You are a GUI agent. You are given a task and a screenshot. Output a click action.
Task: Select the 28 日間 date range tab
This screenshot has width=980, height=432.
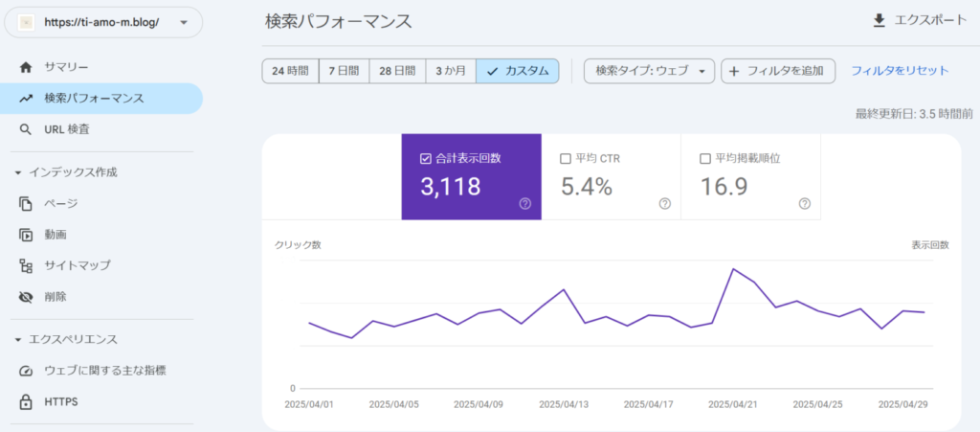[397, 71]
